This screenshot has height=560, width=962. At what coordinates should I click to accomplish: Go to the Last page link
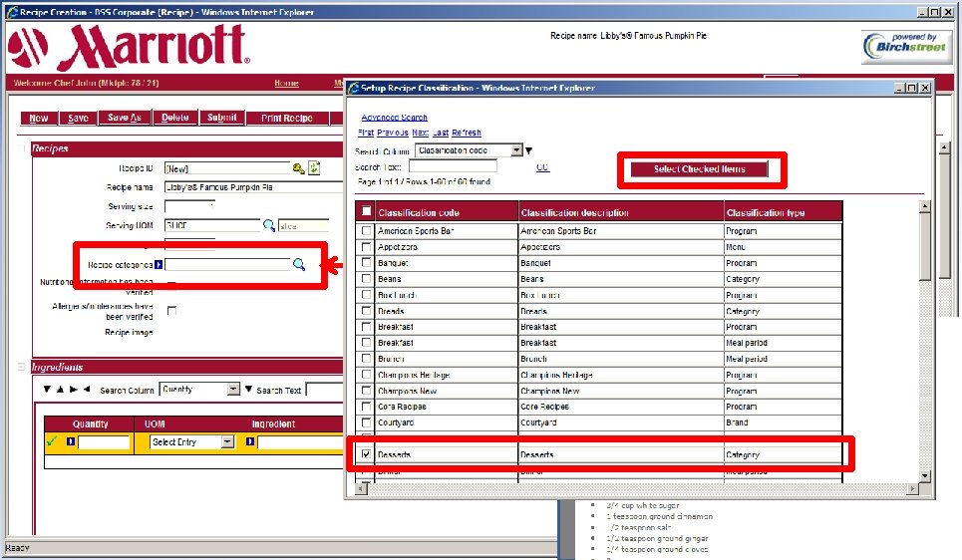[441, 133]
